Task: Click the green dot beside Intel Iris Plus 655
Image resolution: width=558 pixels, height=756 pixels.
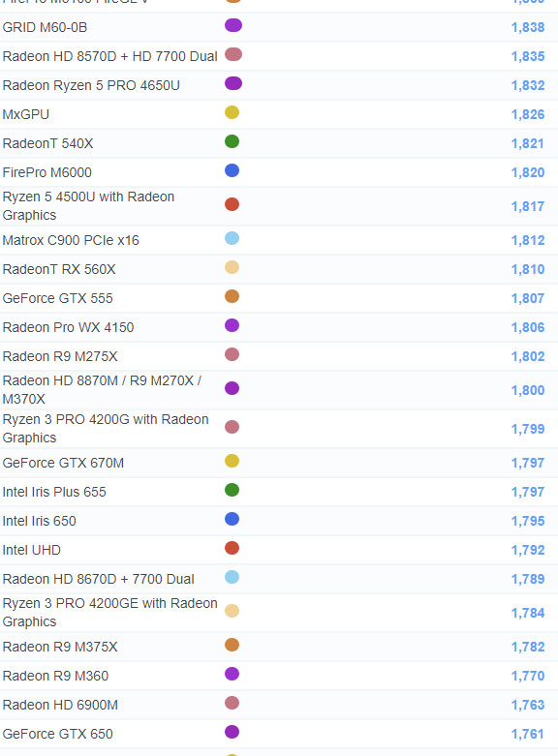Action: 232,490
